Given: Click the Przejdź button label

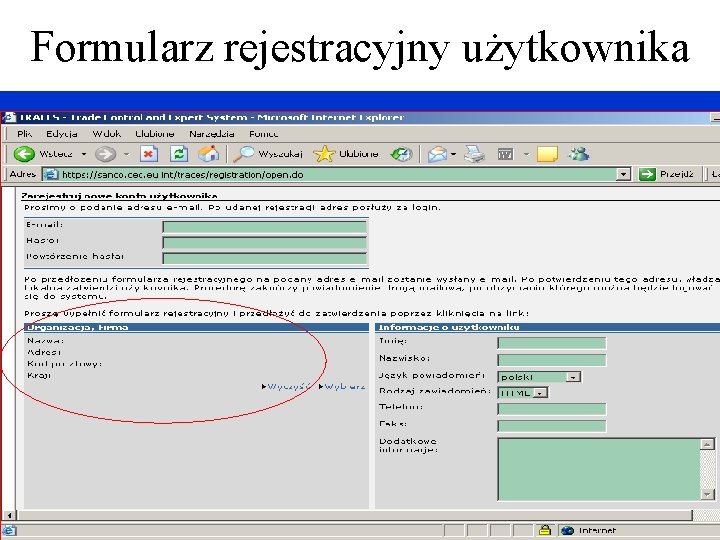Looking at the screenshot, I should click(676, 174).
